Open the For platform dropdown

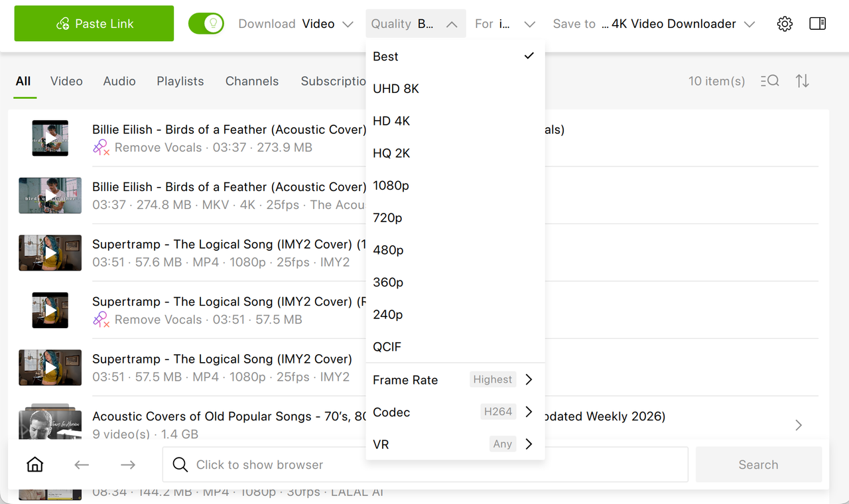tap(505, 24)
